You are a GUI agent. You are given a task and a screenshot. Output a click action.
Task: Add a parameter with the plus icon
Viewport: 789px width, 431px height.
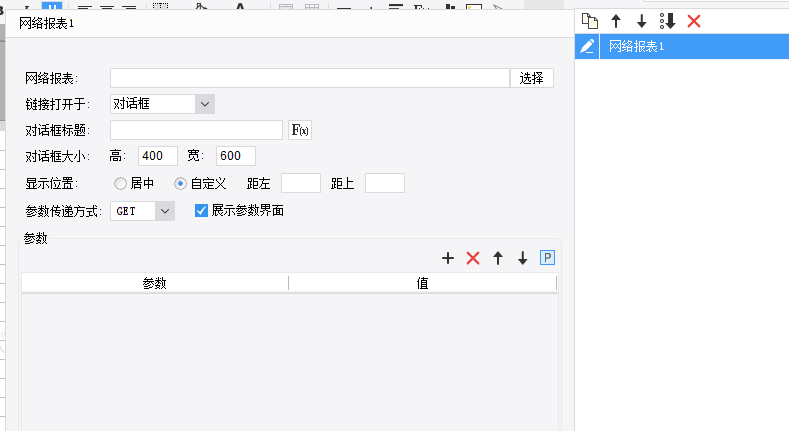click(x=448, y=258)
